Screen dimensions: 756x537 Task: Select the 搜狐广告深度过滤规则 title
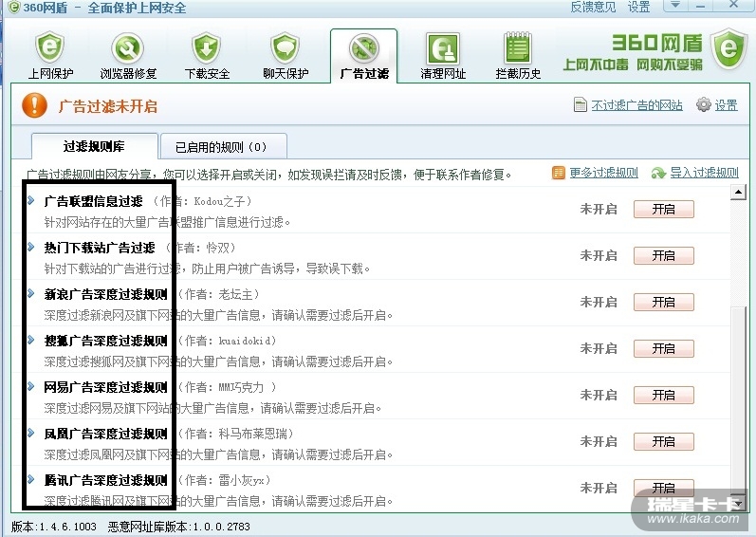(x=105, y=341)
